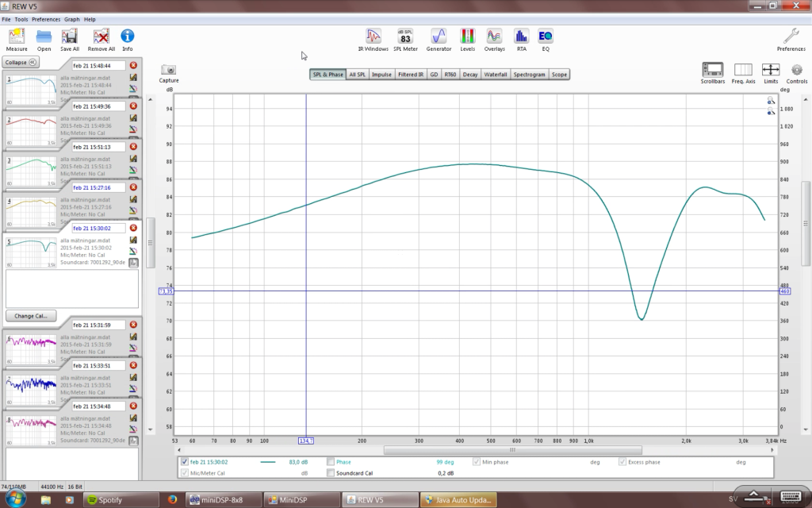
Task: Open the Overlays window
Action: tap(494, 40)
